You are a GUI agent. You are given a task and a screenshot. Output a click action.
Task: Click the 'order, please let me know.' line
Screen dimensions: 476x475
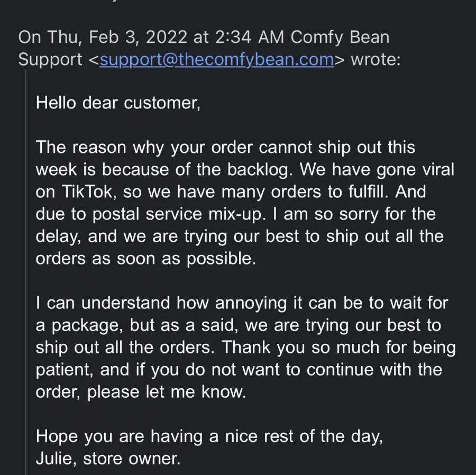coord(141,391)
